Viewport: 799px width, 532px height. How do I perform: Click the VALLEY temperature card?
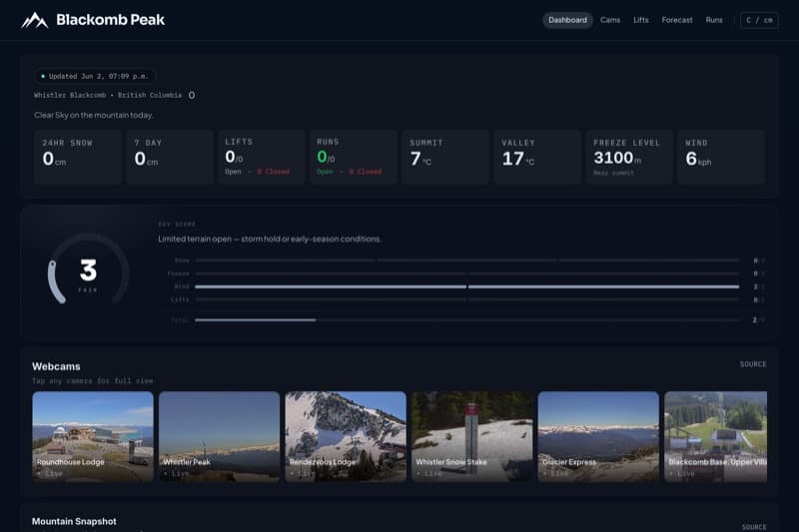[x=537, y=157]
